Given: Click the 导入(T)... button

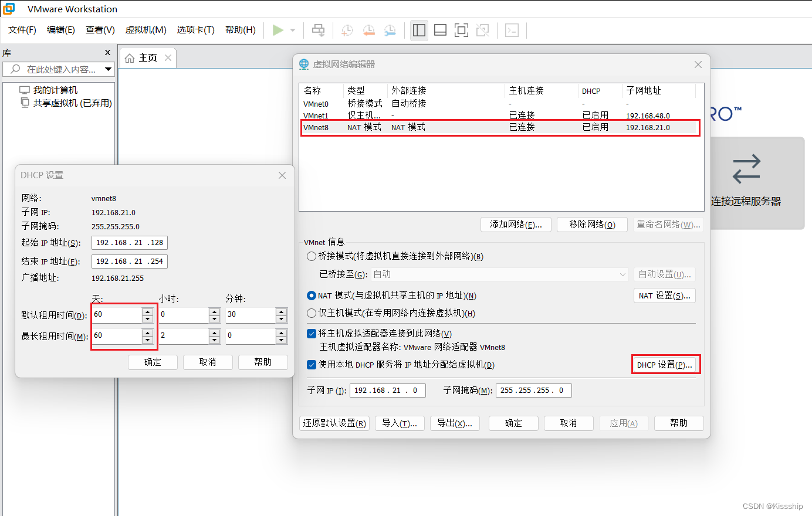Looking at the screenshot, I should point(400,423).
